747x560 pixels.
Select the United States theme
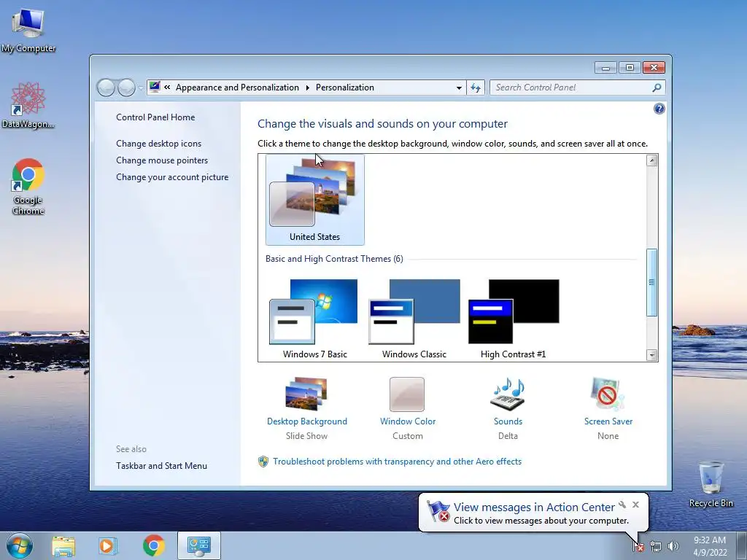(x=315, y=200)
